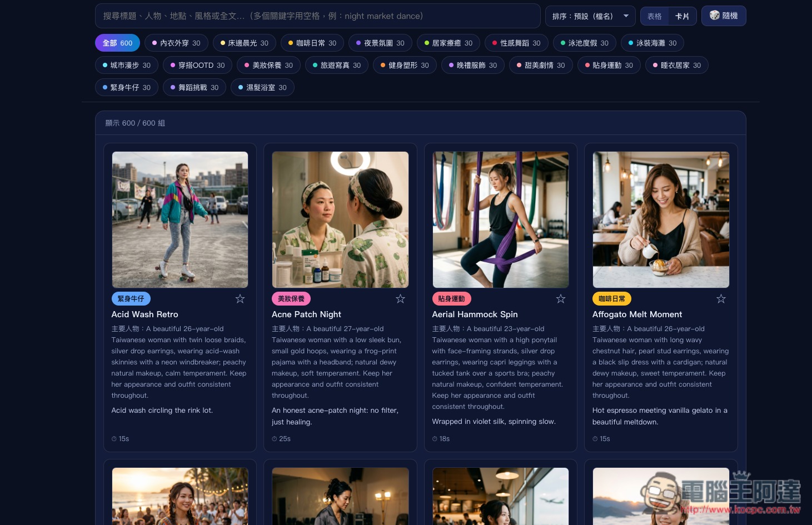Click the 顯示 600 / 600 組 count text
Screen dimensions: 812x525
click(135, 123)
